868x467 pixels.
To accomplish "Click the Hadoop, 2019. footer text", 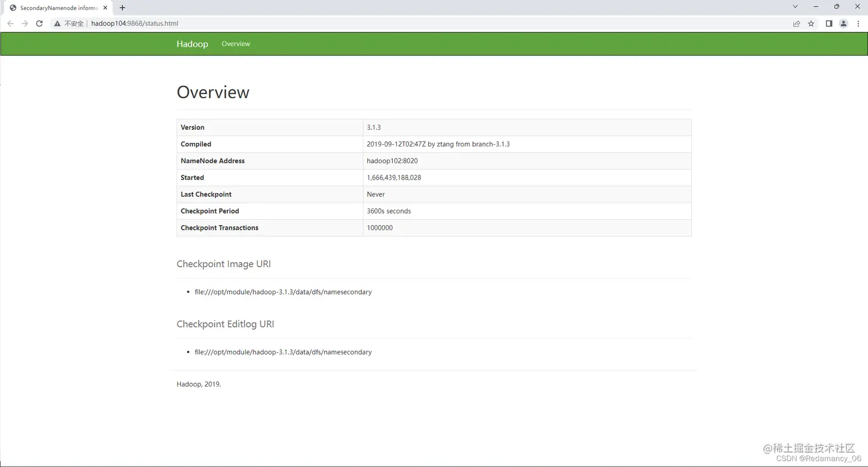I will 199,384.
